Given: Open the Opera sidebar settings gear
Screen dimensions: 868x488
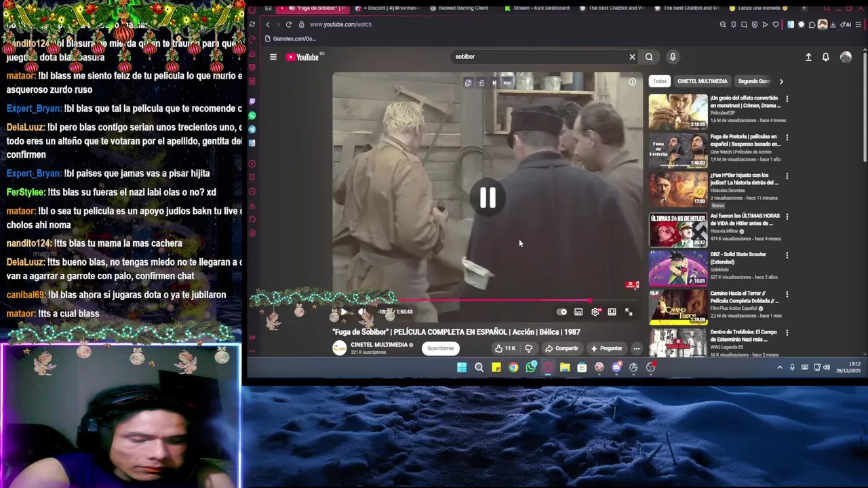Looking at the screenshot, I should click(252, 233).
